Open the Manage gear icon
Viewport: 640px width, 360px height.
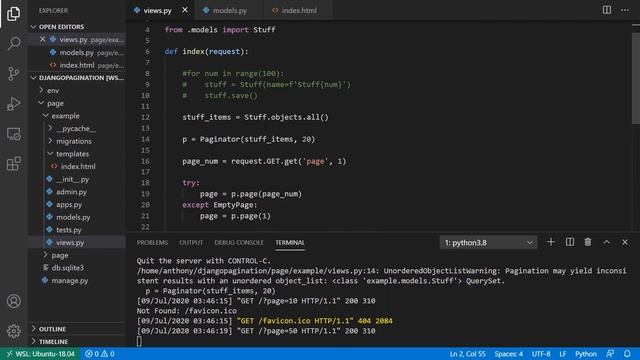(13, 331)
